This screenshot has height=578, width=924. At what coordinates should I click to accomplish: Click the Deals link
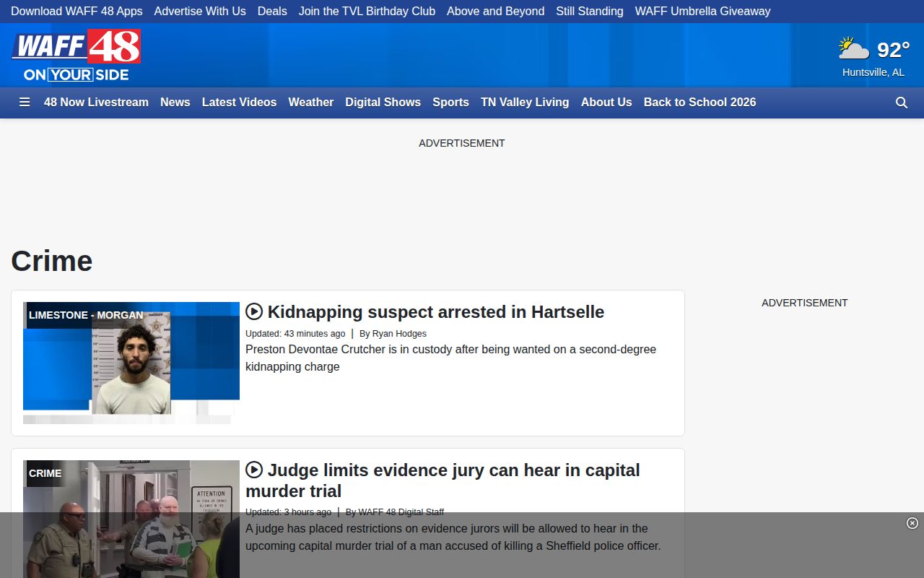pyautogui.click(x=272, y=12)
